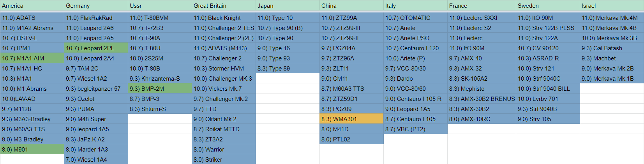This screenshot has height=164, width=644.
Task: Select the green 9.3) BMP-2M cell
Action: (x=160, y=89)
